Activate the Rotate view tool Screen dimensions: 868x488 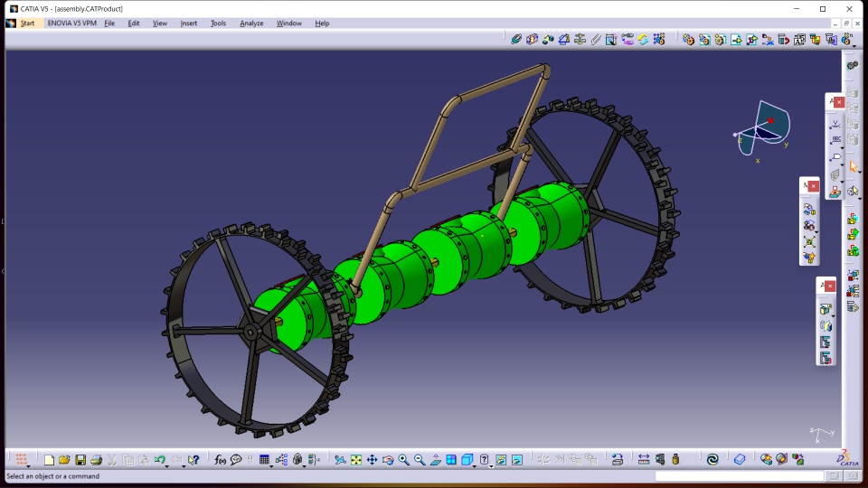click(x=388, y=460)
